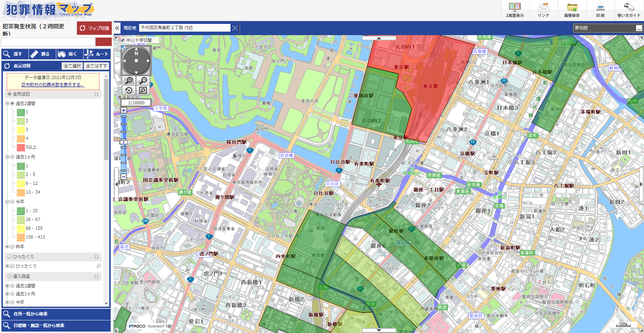Click the 画像保存 save image icon
The image size is (644, 333).
point(572,10)
